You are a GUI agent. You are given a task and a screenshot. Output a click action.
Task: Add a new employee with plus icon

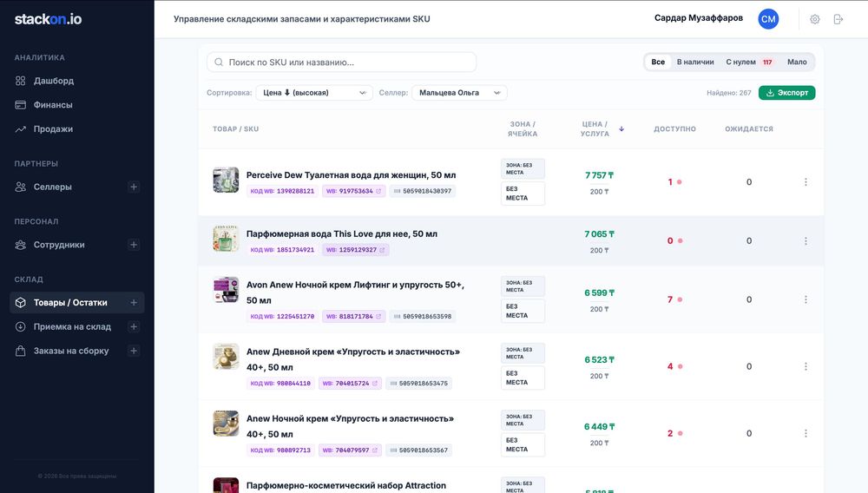(134, 245)
